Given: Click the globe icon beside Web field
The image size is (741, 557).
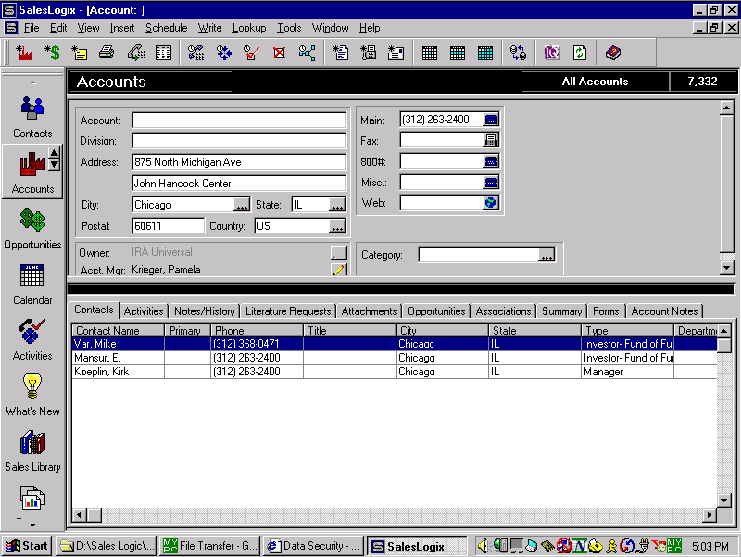Looking at the screenshot, I should point(491,203).
